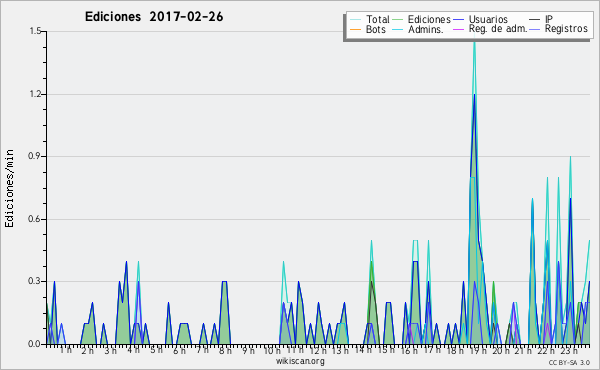
Task: Click the y-axis value 1.5
Action: pyautogui.click(x=35, y=31)
